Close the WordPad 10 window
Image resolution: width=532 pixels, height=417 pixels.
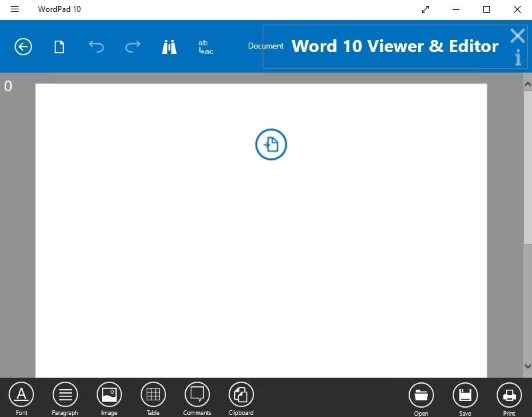click(x=517, y=9)
